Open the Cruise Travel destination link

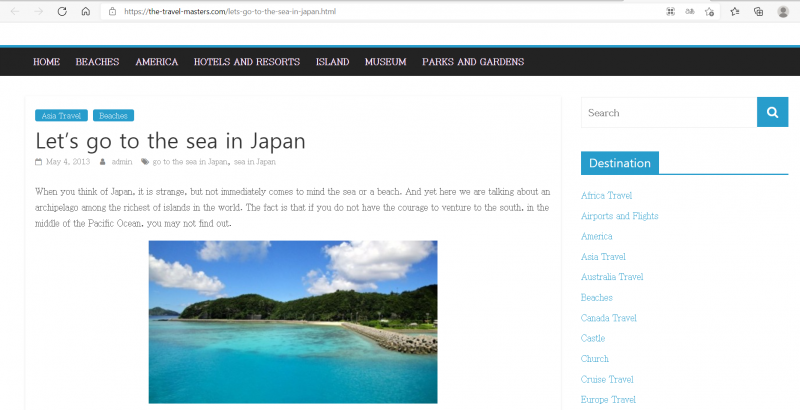pos(607,379)
